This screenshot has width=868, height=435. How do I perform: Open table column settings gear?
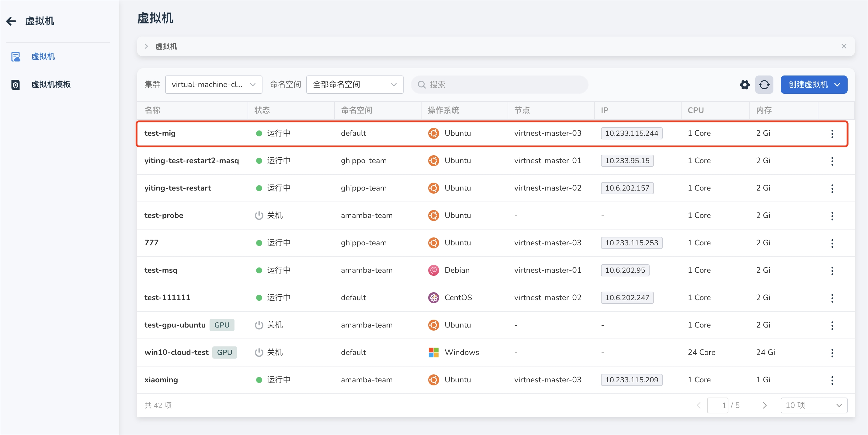(745, 85)
